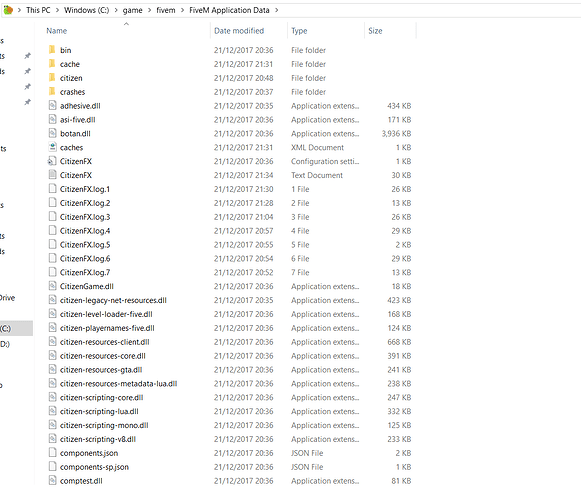Sort files by the Name column
This screenshot has width=581, height=499.
click(57, 31)
